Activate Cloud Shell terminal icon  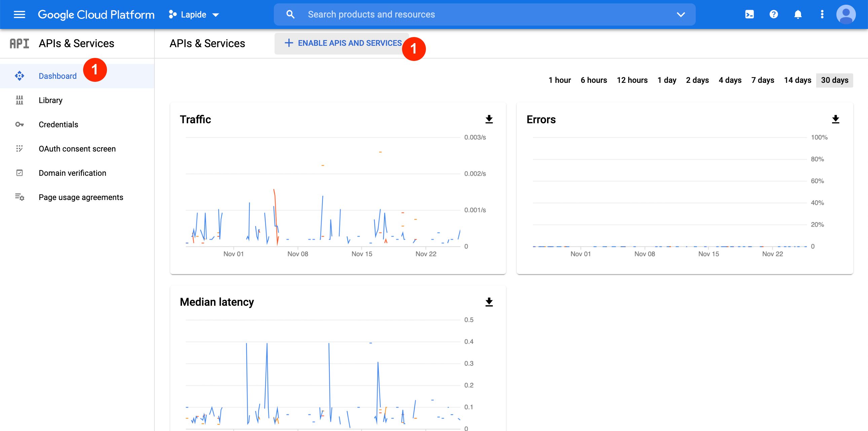pyautogui.click(x=749, y=14)
